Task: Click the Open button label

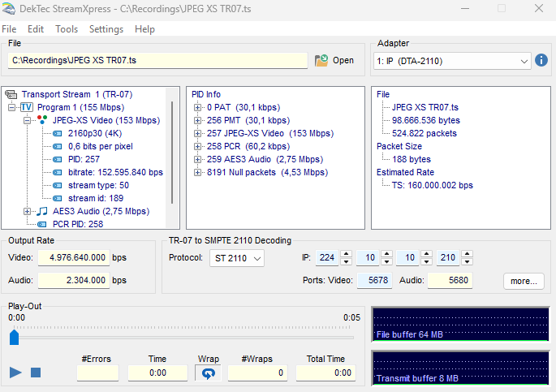Action: point(343,60)
